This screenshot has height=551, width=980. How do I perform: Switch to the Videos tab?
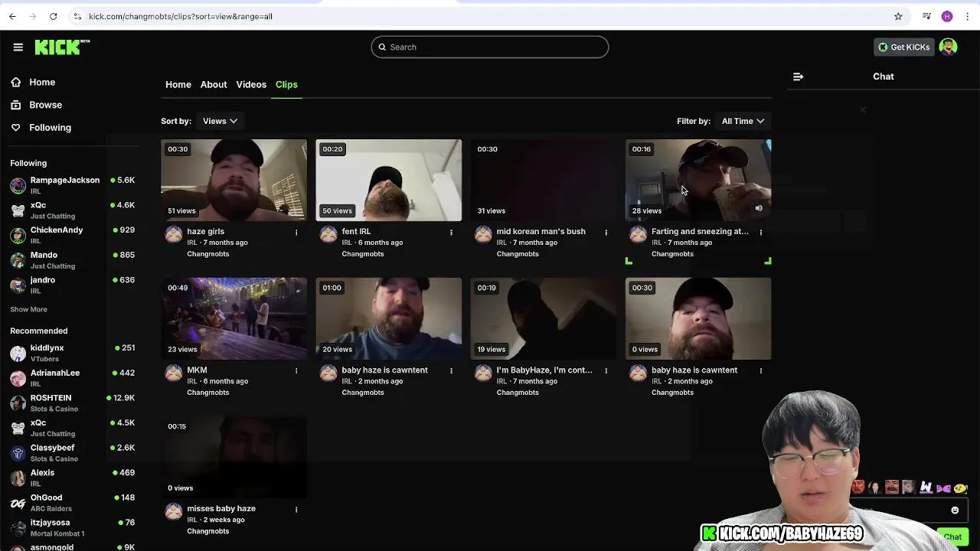[x=251, y=84]
